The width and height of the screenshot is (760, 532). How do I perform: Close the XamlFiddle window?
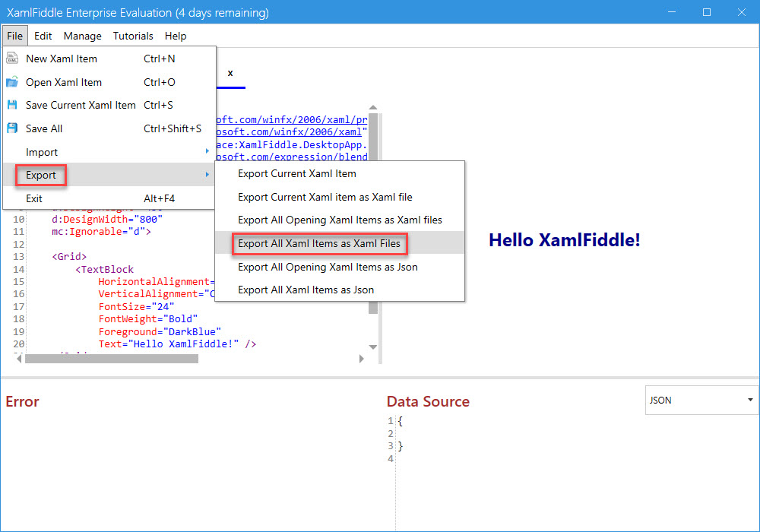pos(742,11)
